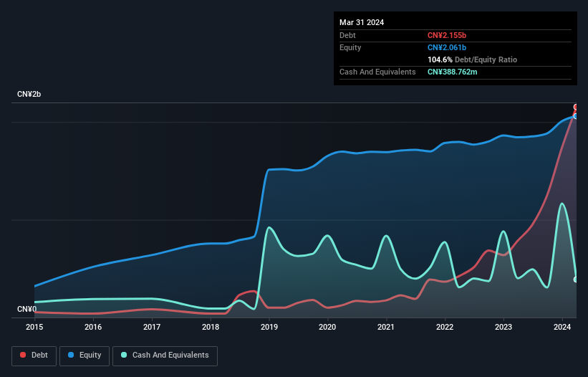Click the blue Equity legend dot

71,355
